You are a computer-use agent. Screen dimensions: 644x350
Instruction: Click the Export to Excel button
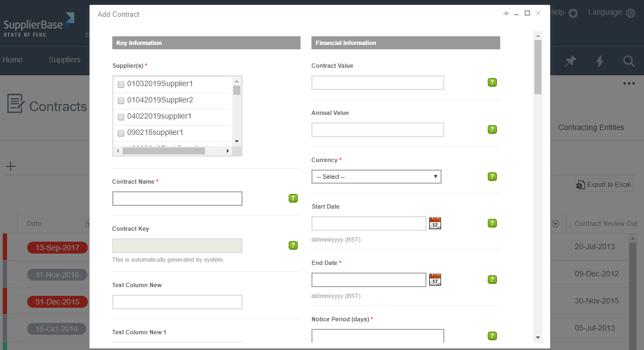[604, 185]
